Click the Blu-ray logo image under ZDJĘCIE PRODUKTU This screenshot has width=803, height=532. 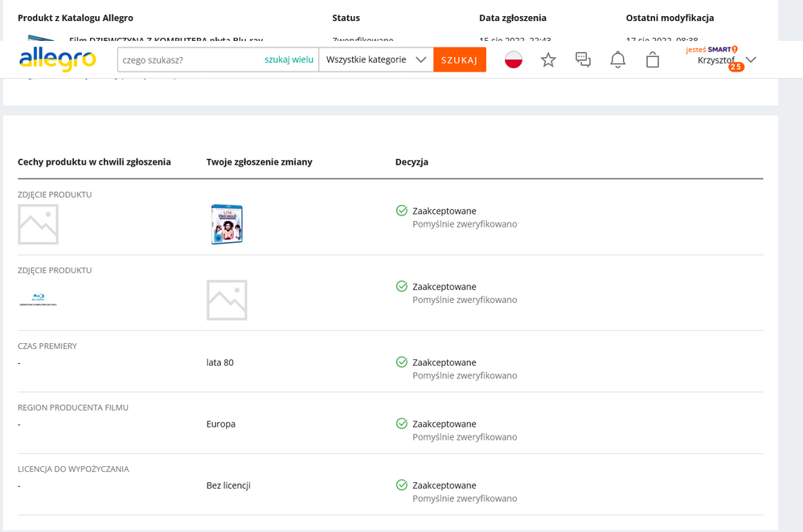coord(38,300)
